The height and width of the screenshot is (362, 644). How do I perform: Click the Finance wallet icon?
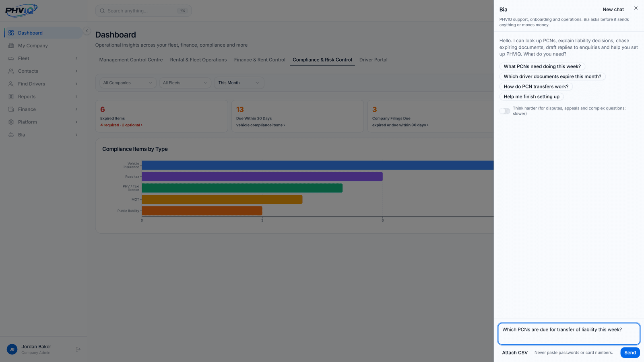point(11,109)
